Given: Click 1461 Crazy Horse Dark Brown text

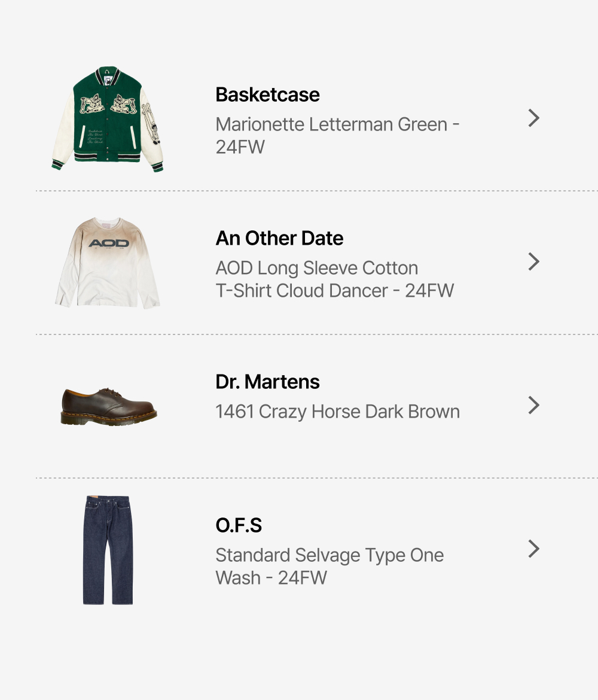Looking at the screenshot, I should point(337,412).
